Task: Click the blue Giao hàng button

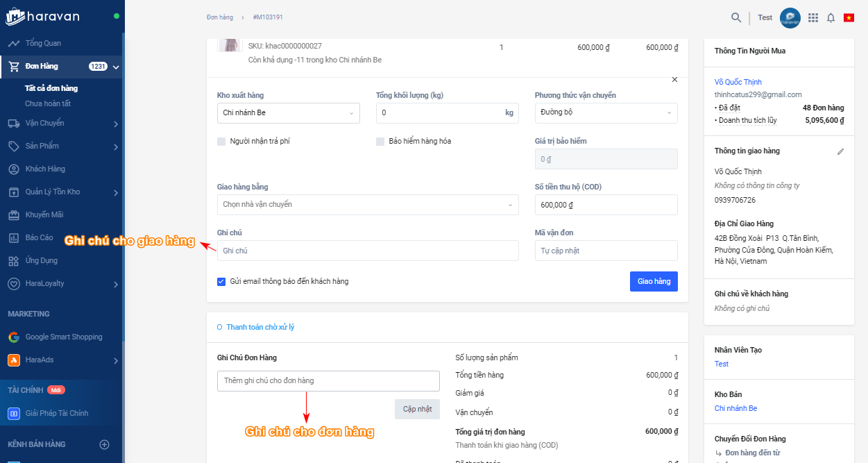Action: pyautogui.click(x=653, y=281)
